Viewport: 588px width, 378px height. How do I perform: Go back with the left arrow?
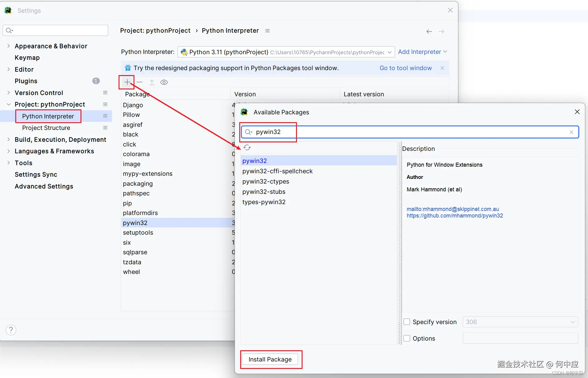429,31
